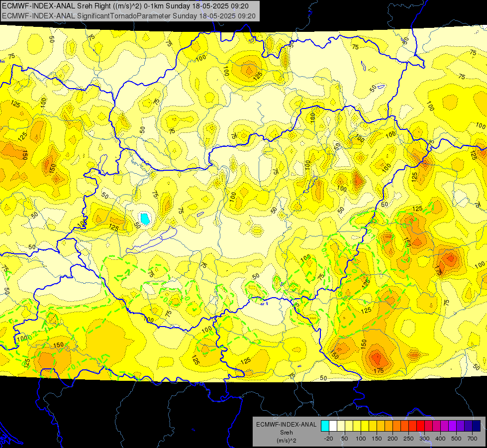
Task: Click the '400' legend tick label
Action: pos(440,439)
